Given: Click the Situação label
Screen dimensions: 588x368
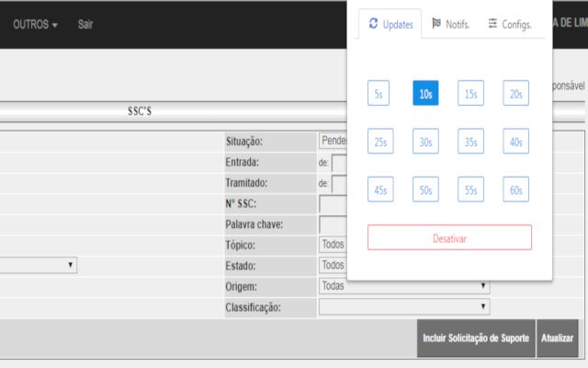Looking at the screenshot, I should pos(244,142).
